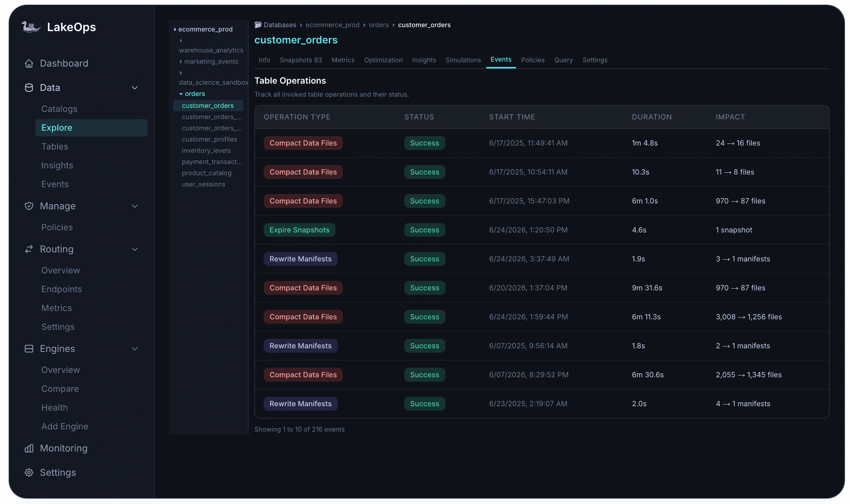The image size is (850, 504).
Task: Click the Manage shield icon
Action: [29, 206]
